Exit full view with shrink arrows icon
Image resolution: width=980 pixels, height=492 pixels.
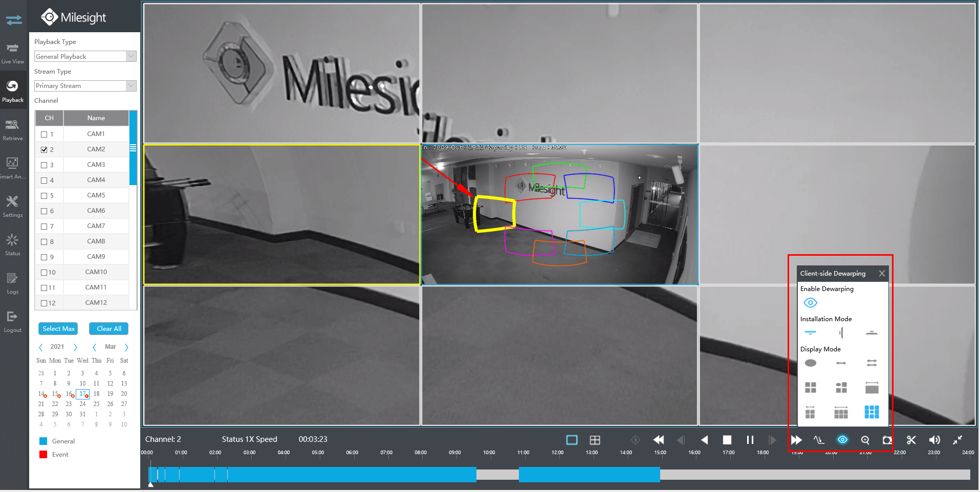tap(957, 440)
